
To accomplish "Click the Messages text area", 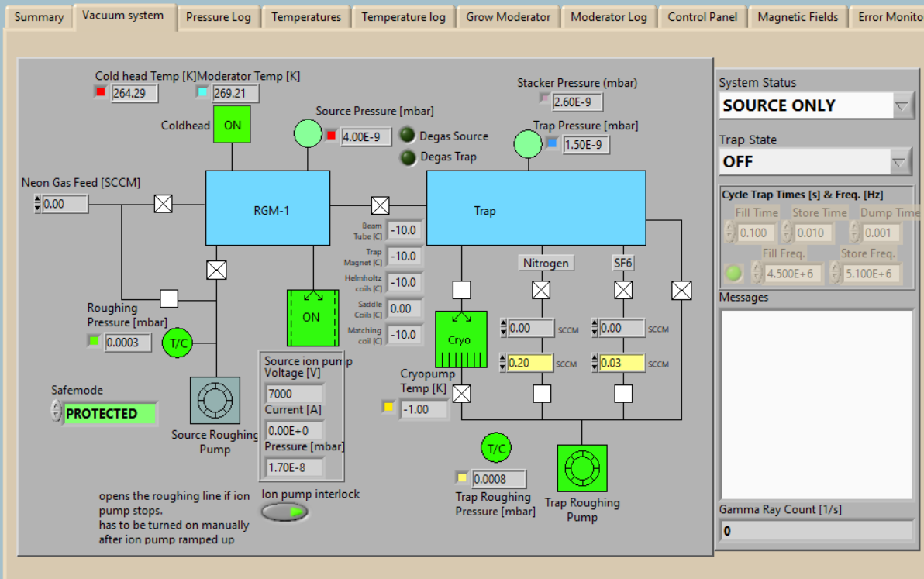I will pyautogui.click(x=817, y=405).
